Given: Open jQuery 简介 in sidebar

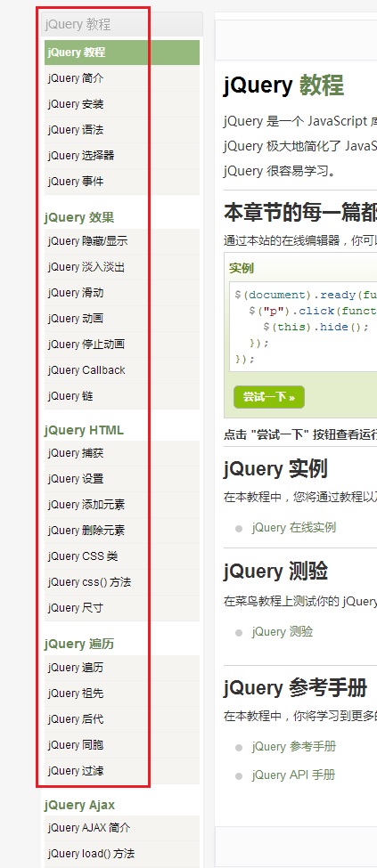Looking at the screenshot, I should (x=122, y=78).
